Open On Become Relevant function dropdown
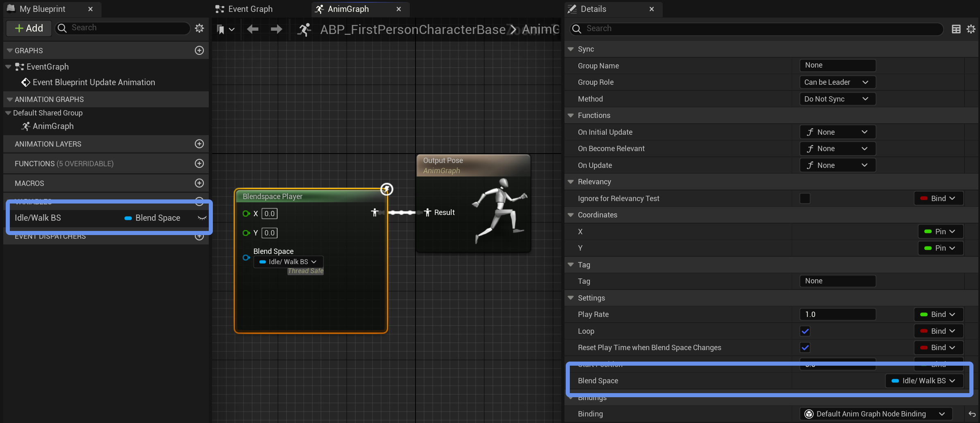Screen dimensions: 980x423 (838, 149)
